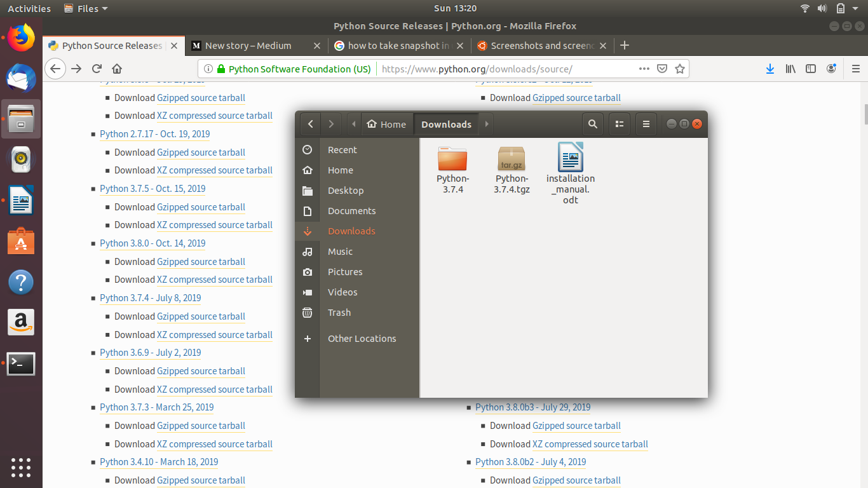This screenshot has width=868, height=488.
Task: Save page to Pocket
Action: point(662,69)
